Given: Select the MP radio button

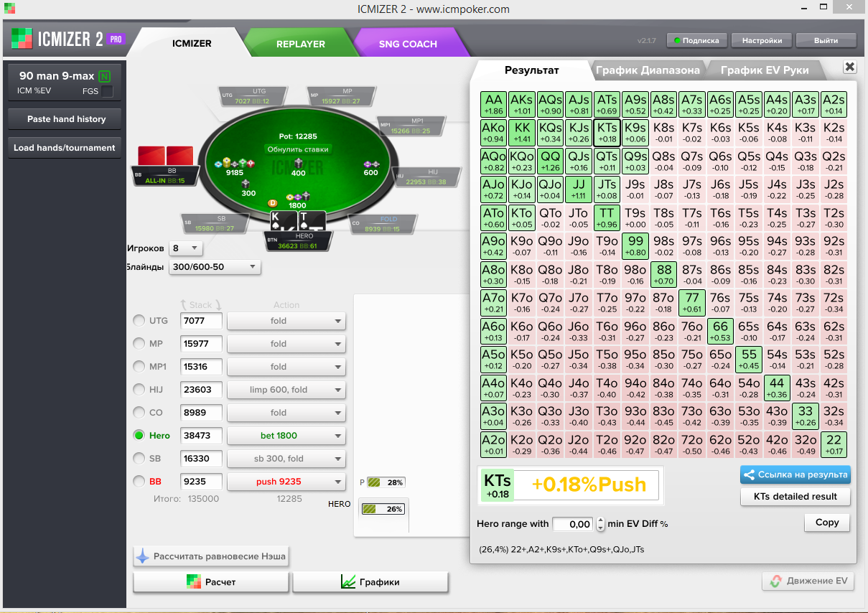Looking at the screenshot, I should click(x=139, y=344).
